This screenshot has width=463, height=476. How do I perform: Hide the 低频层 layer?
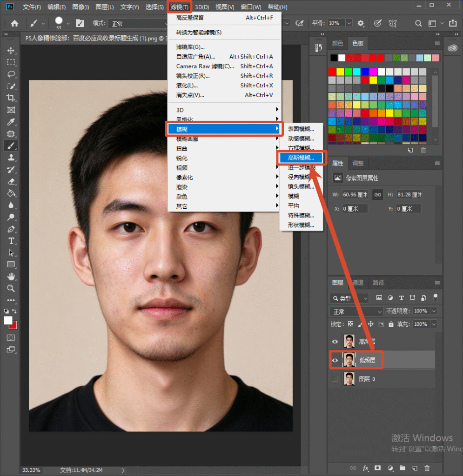335,360
